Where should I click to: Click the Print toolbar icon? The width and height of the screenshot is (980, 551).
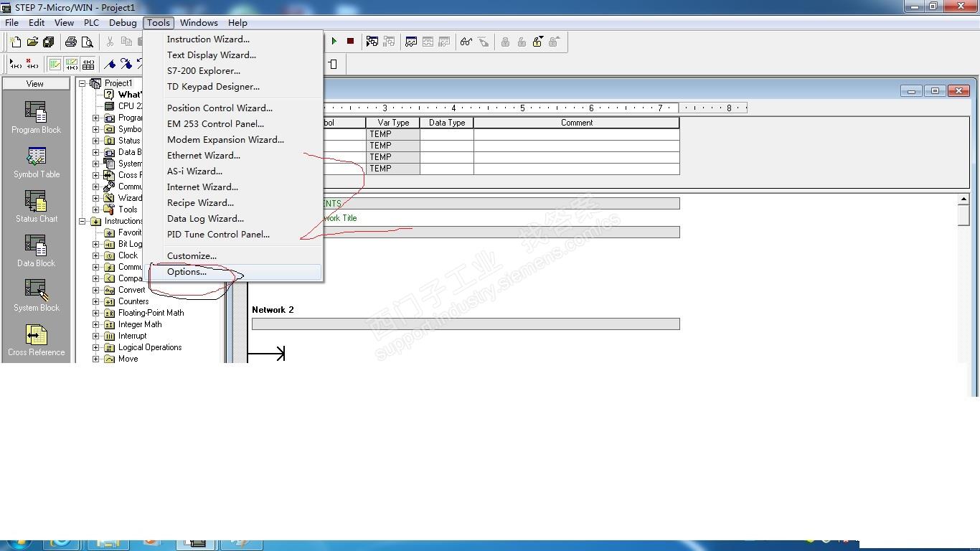pyautogui.click(x=71, y=42)
